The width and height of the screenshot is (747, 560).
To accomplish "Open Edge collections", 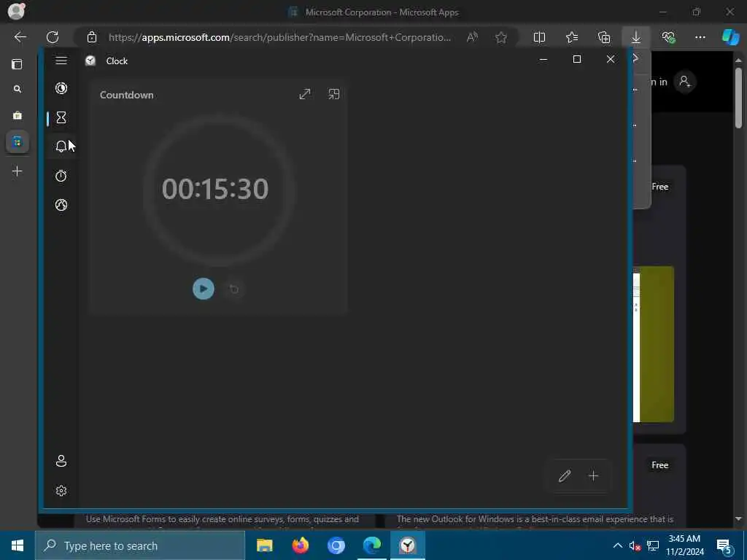I will tap(603, 37).
